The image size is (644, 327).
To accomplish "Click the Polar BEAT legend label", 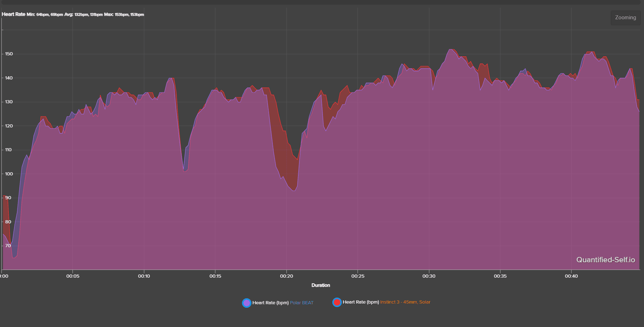I will [302, 303].
